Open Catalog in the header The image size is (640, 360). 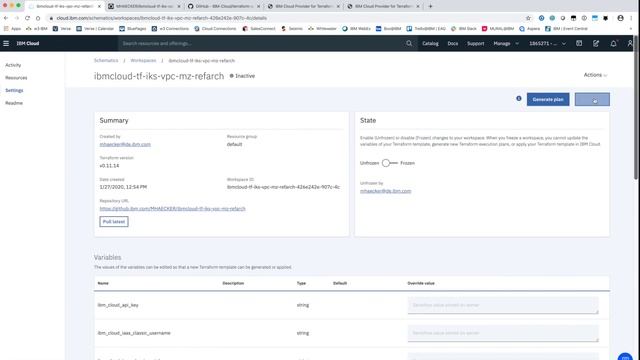pos(430,43)
